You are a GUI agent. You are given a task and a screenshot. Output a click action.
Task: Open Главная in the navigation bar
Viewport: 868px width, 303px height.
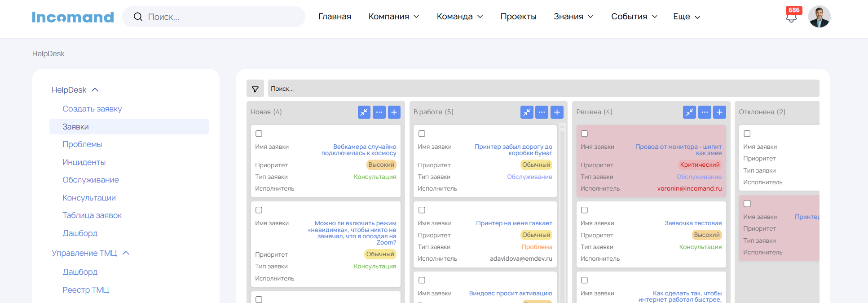tap(335, 17)
